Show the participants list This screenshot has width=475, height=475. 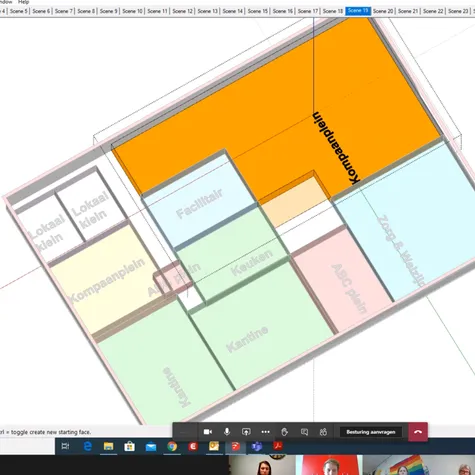pos(323,432)
